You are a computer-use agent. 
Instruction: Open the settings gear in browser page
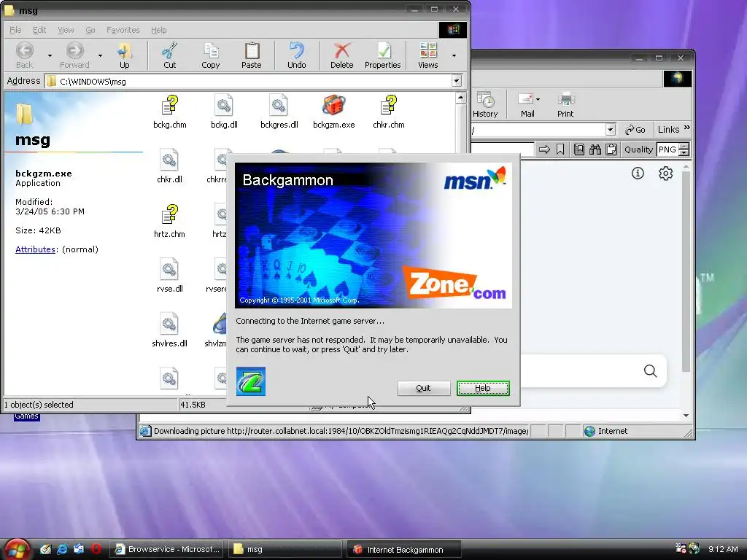coord(665,174)
